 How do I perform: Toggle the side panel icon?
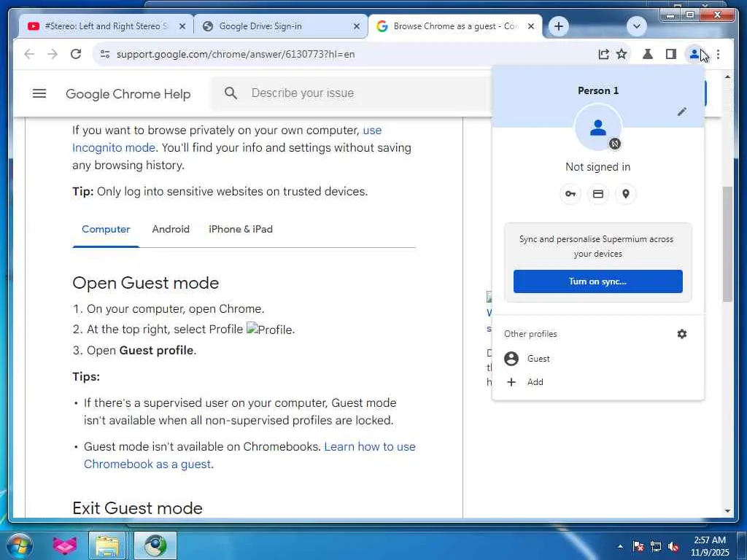tap(671, 54)
